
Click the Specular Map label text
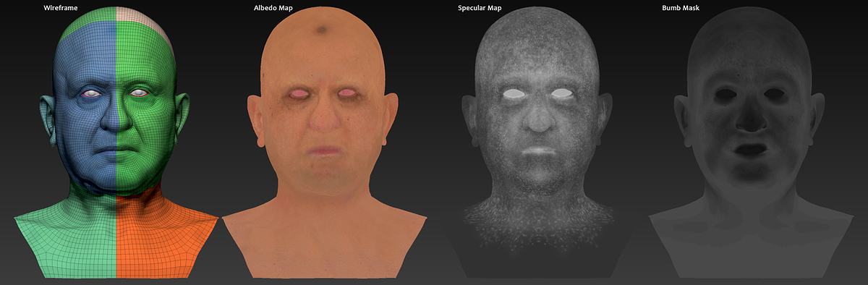[480, 7]
